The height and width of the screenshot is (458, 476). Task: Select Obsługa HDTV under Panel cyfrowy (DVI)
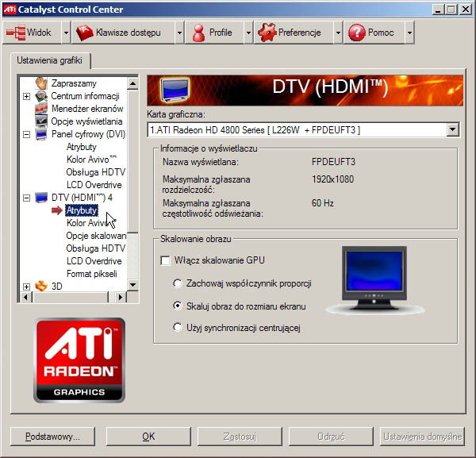(x=96, y=172)
